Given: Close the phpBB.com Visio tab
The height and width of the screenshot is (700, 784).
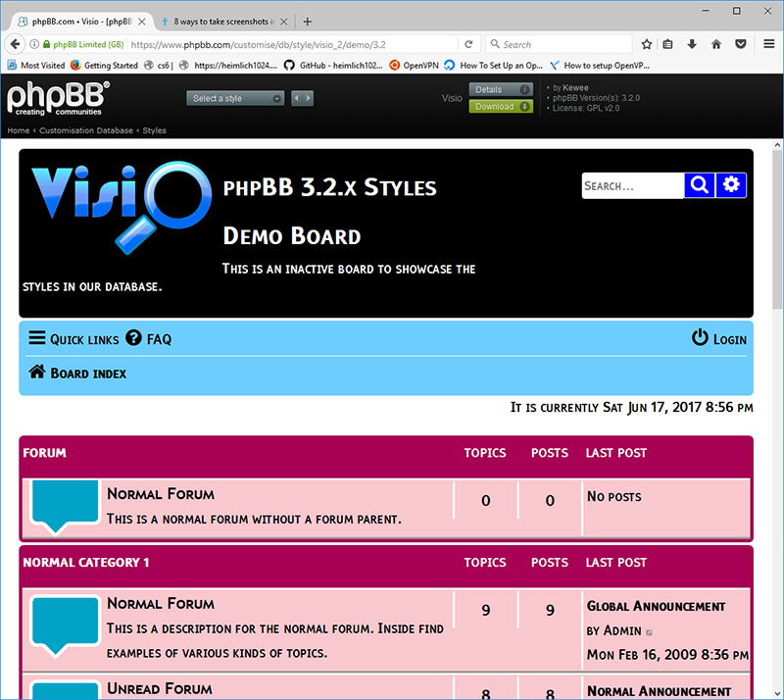Looking at the screenshot, I should point(142,22).
